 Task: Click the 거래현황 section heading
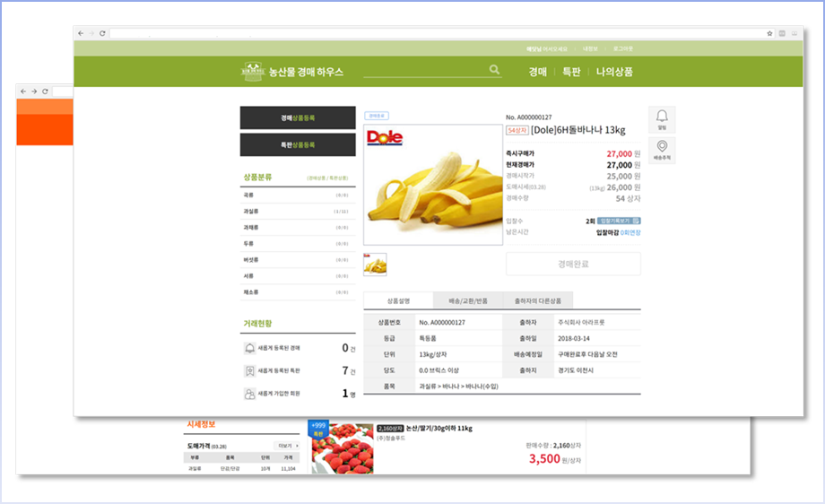pos(258,324)
